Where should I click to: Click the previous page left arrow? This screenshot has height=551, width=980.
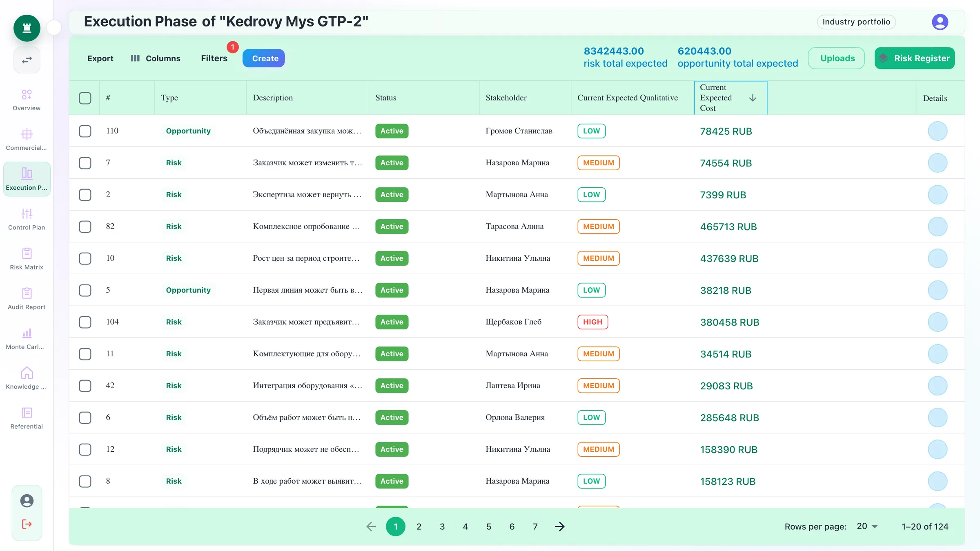[x=371, y=527]
